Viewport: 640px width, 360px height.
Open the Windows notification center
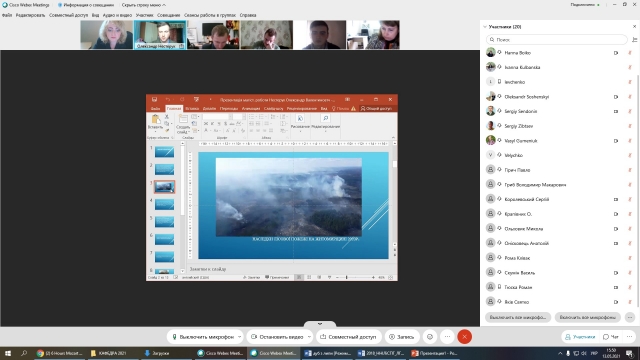point(630,353)
